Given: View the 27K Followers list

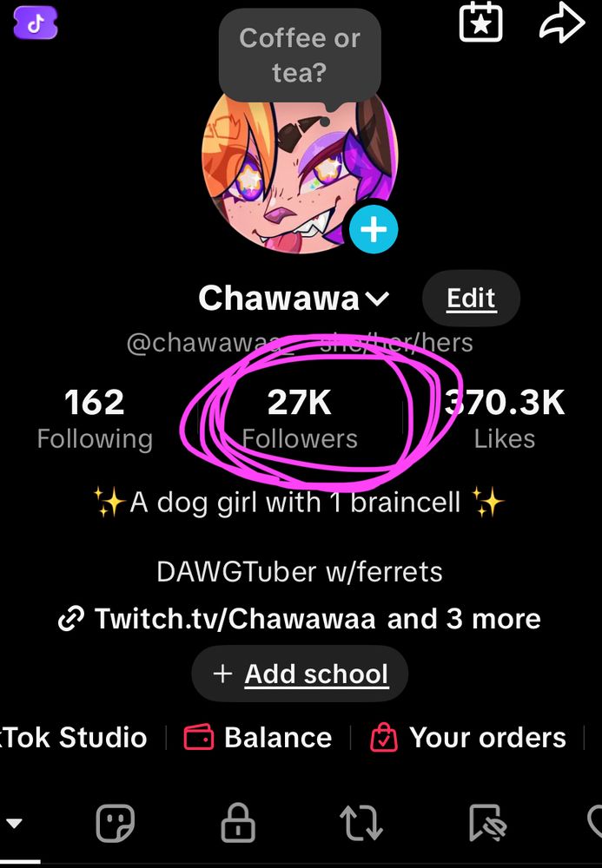Looking at the screenshot, I should [x=300, y=418].
